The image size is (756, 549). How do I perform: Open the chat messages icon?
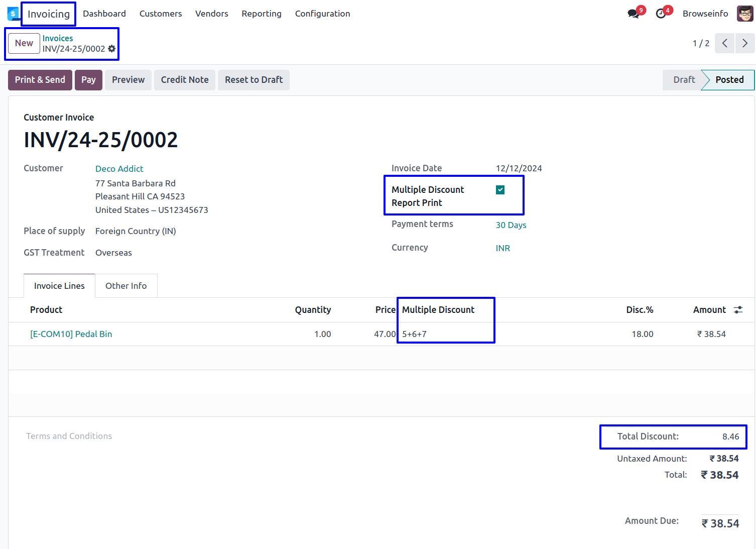pyautogui.click(x=634, y=14)
